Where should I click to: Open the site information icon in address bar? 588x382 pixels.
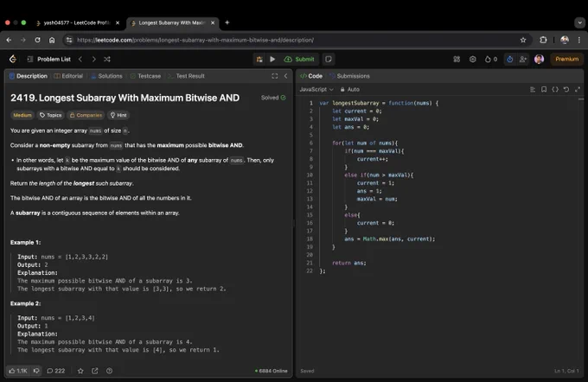tap(68, 40)
